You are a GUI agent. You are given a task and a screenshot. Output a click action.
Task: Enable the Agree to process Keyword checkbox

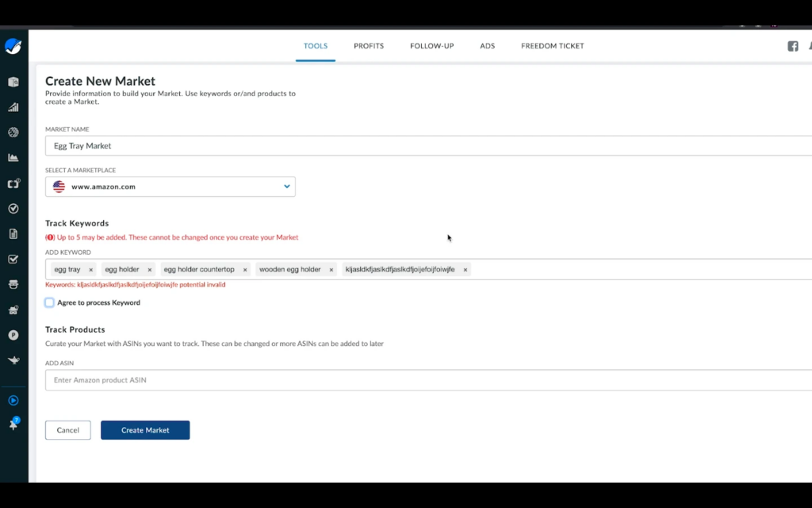pyautogui.click(x=48, y=302)
